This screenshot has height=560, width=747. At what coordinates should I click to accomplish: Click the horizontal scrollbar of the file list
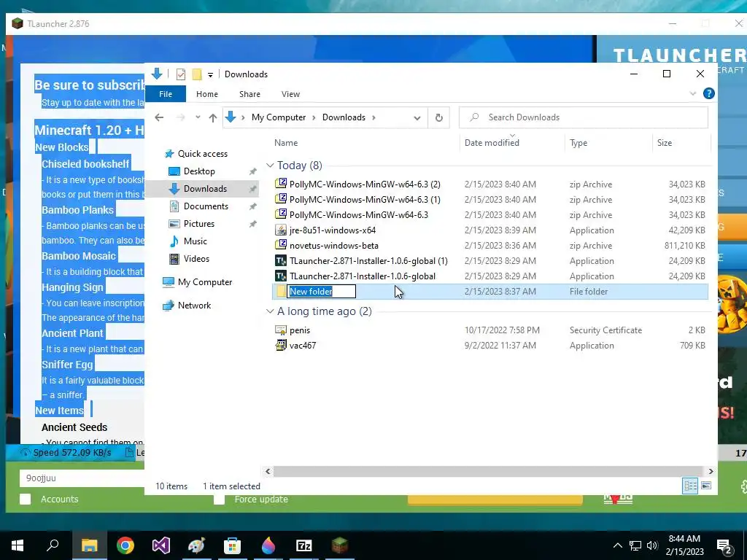point(488,472)
